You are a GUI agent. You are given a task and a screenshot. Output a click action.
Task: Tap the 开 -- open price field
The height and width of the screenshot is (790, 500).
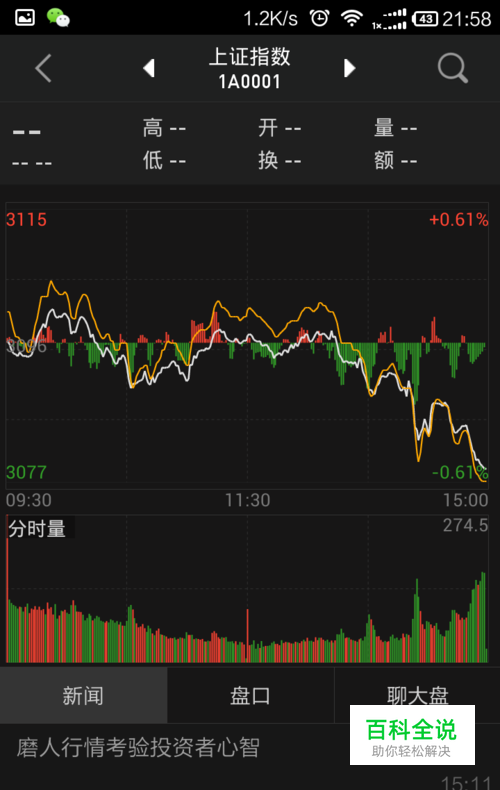pyautogui.click(x=280, y=128)
